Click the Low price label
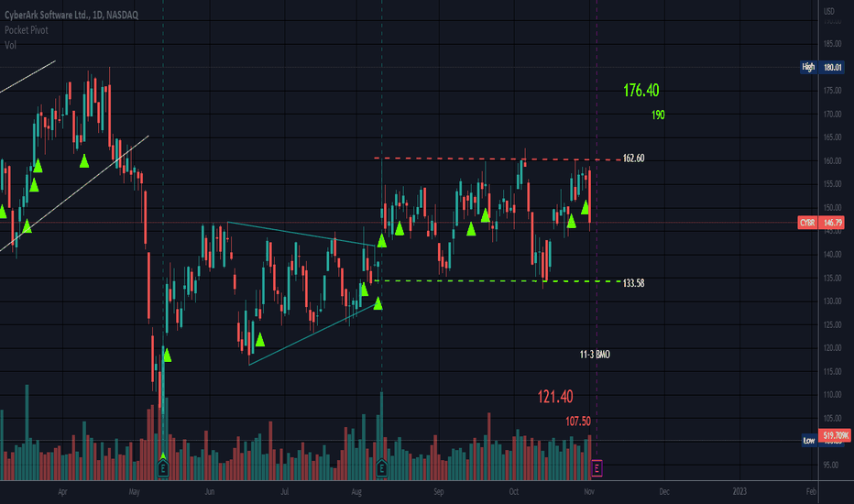Viewport: 854px width, 504px height. click(809, 440)
